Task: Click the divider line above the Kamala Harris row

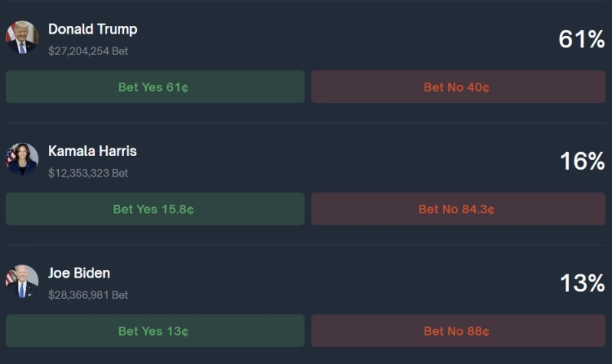Action: click(306, 123)
